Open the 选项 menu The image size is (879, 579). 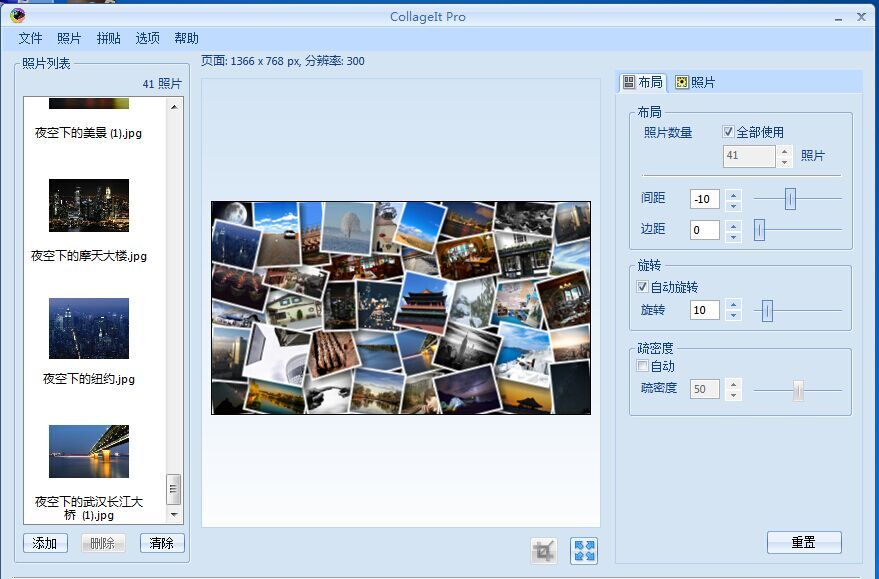[x=147, y=38]
